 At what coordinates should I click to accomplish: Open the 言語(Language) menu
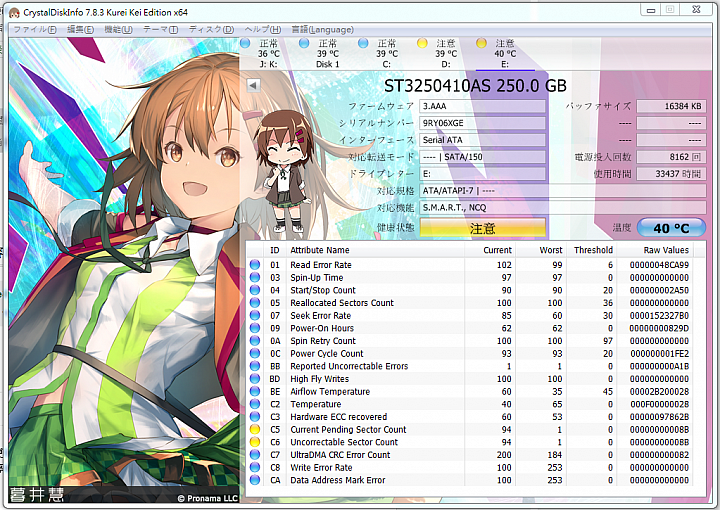[322, 29]
